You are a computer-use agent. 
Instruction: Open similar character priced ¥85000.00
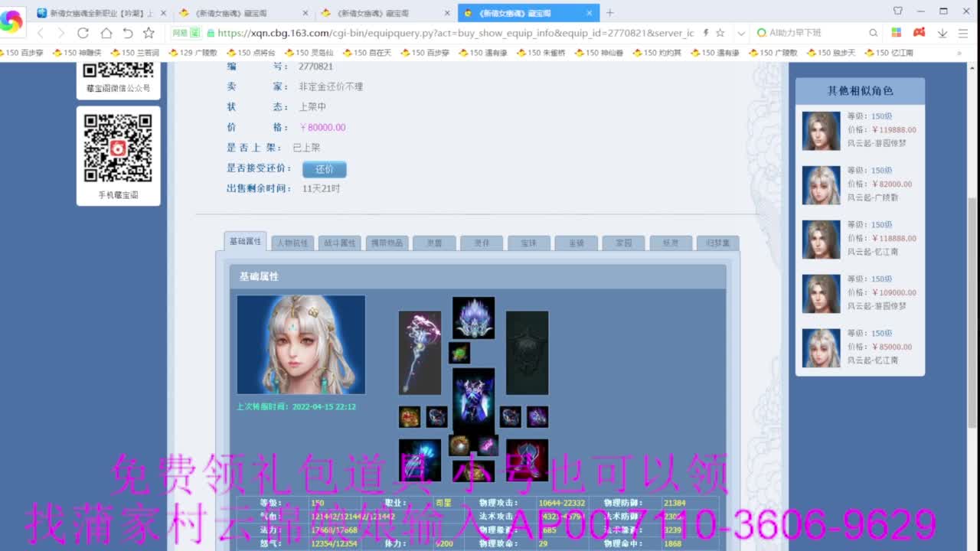pyautogui.click(x=860, y=347)
